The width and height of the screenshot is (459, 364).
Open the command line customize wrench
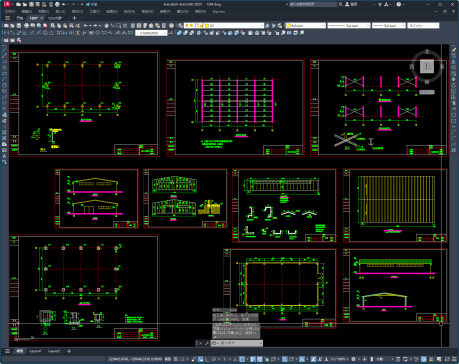[x=206, y=343]
